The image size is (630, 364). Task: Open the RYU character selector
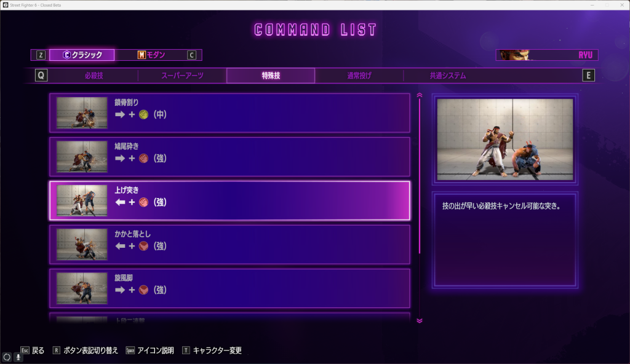tap(547, 55)
